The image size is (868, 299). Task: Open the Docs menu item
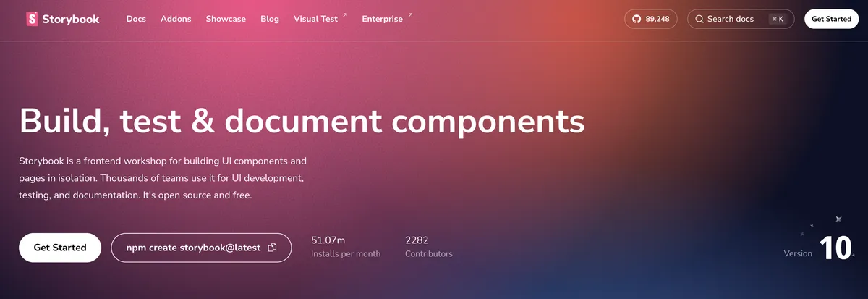(136, 19)
